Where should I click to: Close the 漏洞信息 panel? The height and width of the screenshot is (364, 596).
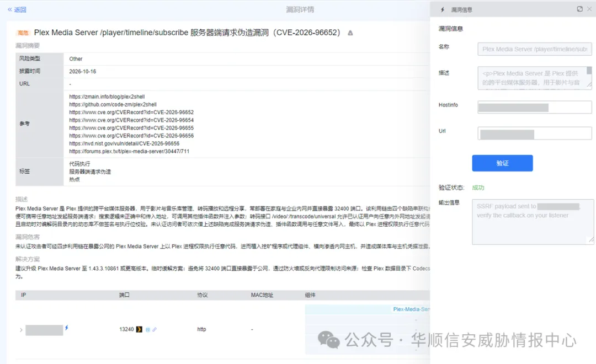(589, 9)
